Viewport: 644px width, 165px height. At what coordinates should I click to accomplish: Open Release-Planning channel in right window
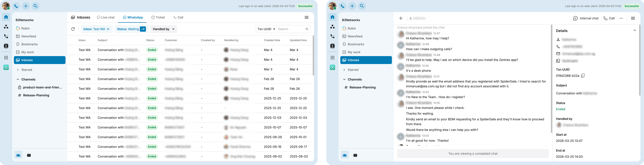tap(366, 87)
